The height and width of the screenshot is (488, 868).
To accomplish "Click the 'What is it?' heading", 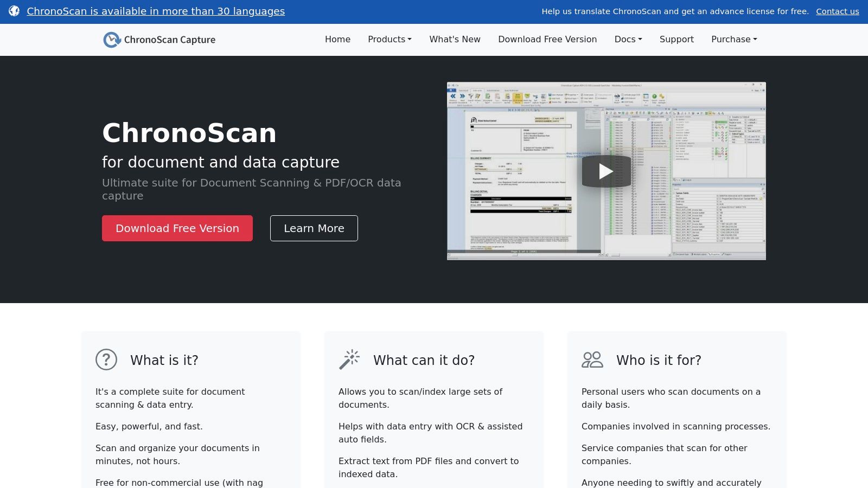I will coord(164,360).
